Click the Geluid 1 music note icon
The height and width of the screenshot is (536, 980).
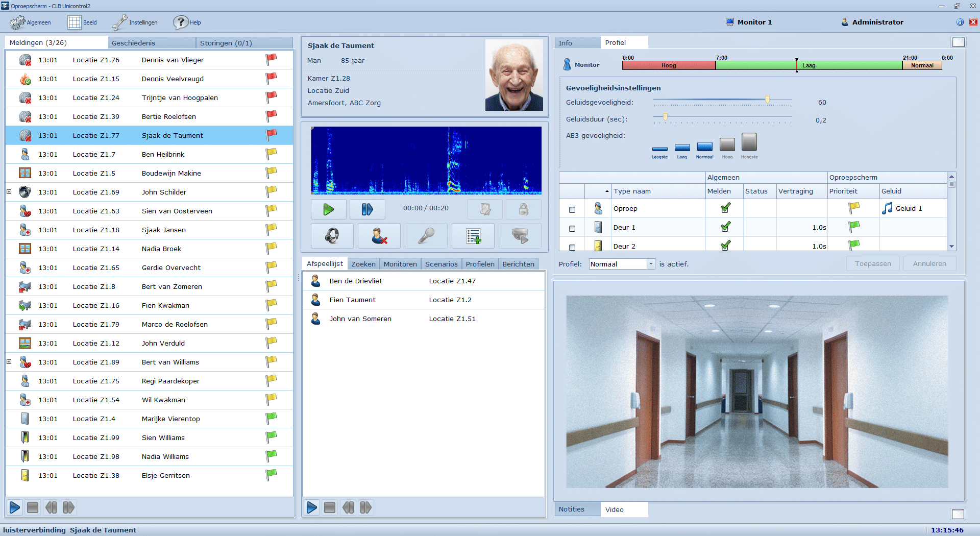(x=887, y=208)
